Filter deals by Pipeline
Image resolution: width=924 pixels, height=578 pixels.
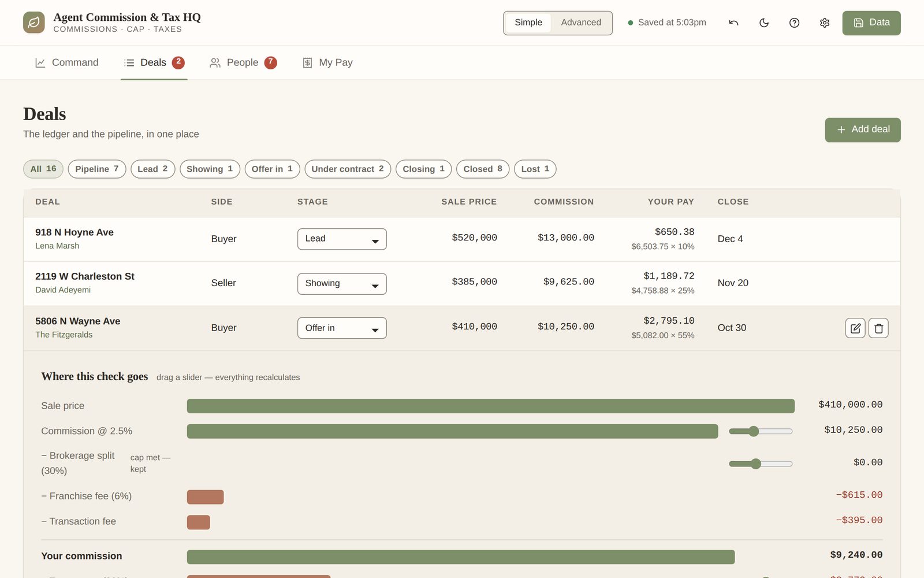coord(97,169)
